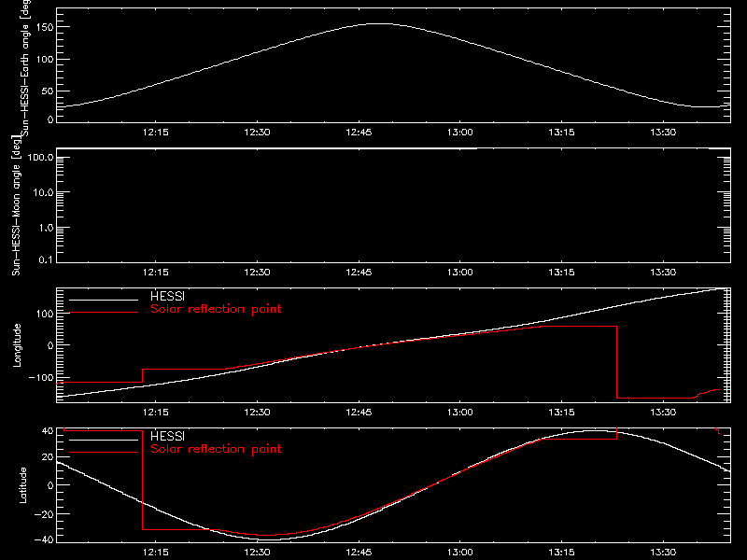Click 12:45 time label under Latitude plot
747x560 pixels.
(x=359, y=553)
